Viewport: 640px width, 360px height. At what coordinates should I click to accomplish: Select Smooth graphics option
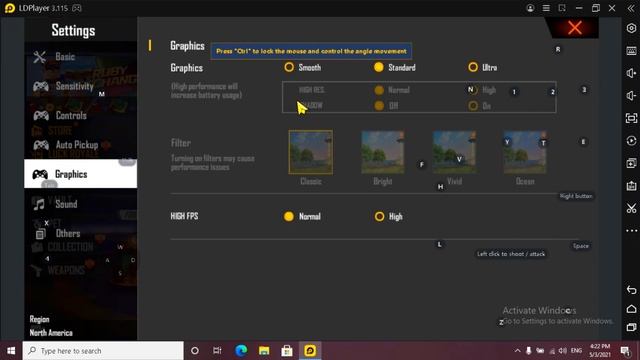click(x=289, y=67)
